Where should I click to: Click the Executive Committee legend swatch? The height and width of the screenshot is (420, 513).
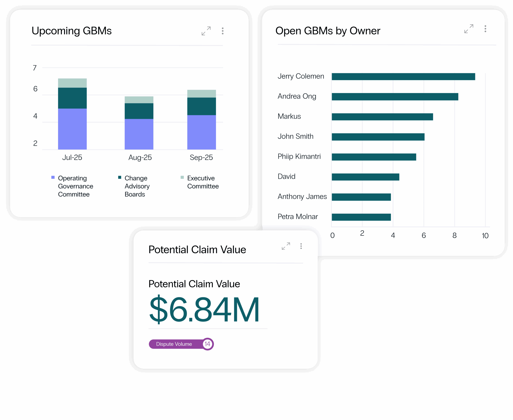click(182, 177)
